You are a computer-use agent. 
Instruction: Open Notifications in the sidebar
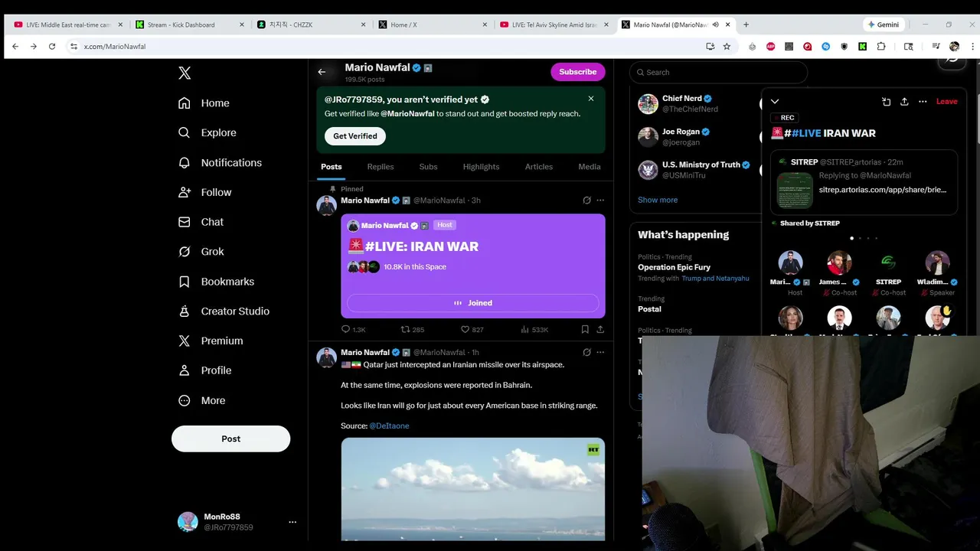click(220, 162)
